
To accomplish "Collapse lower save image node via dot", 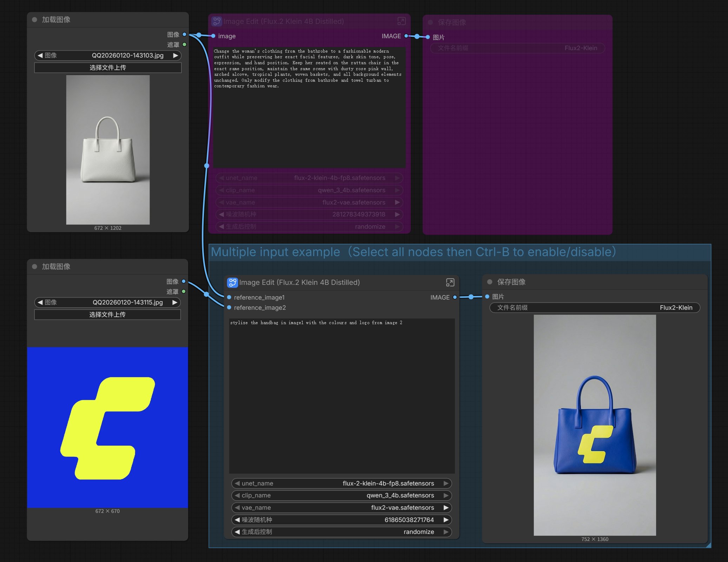I will tap(490, 282).
